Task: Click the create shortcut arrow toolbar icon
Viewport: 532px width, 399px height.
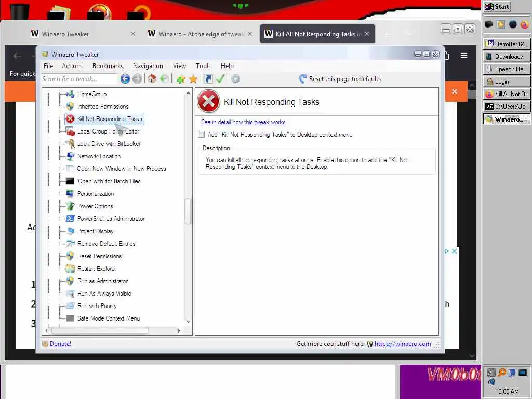Action: click(x=208, y=79)
